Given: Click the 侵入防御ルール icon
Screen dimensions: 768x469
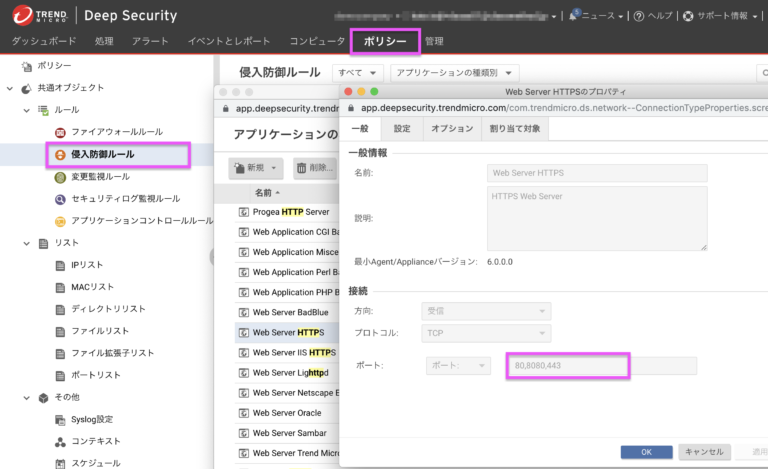Looking at the screenshot, I should [60, 155].
